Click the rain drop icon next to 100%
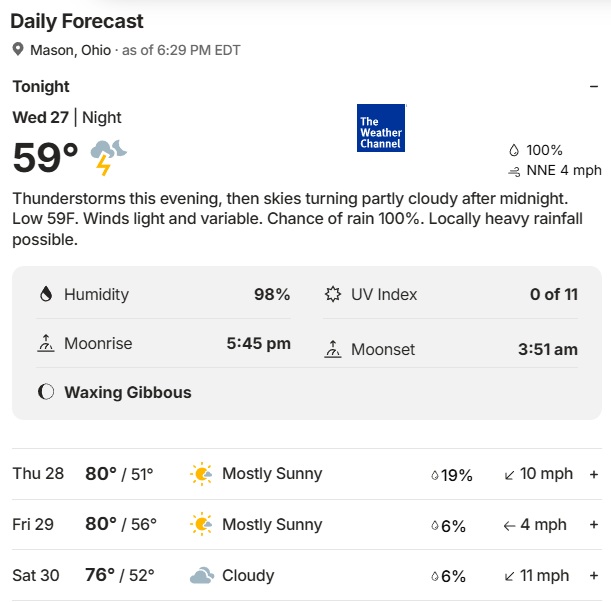This screenshot has height=602, width=611. tap(514, 150)
